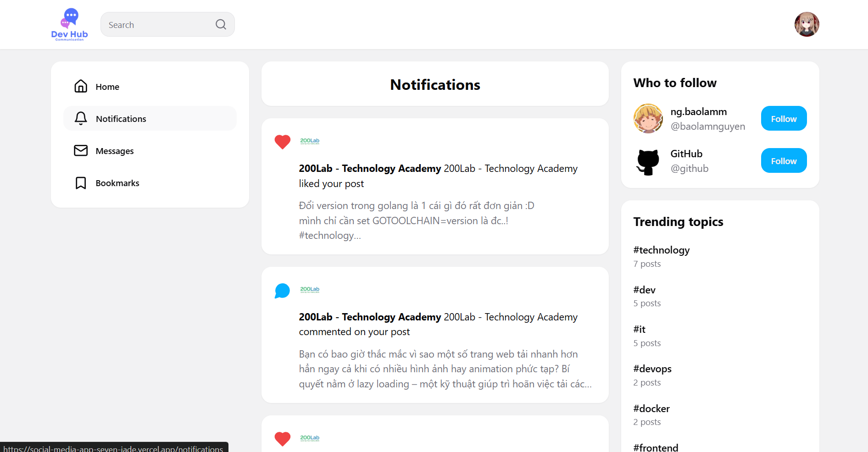868x452 pixels.
Task: Click the search magnifier icon
Action: [x=221, y=24]
